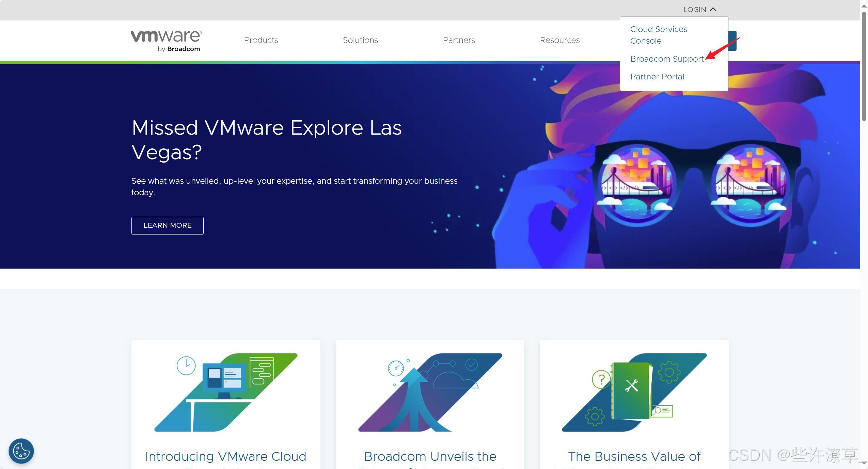Click the vertical scrollbar thumb
The height and width of the screenshot is (469, 868).
point(864,66)
